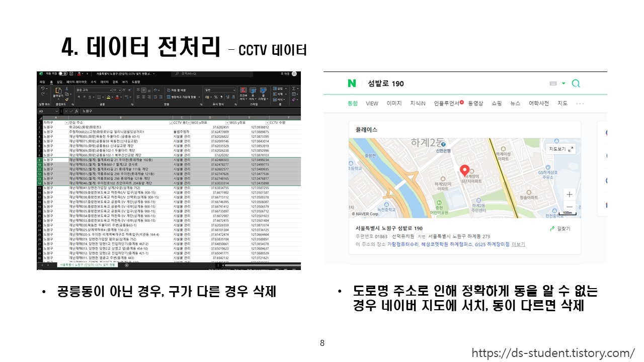Screen dimensions: 644x362
Task: Open the dropdown arrow beside keyboard icon
Action: point(563,83)
